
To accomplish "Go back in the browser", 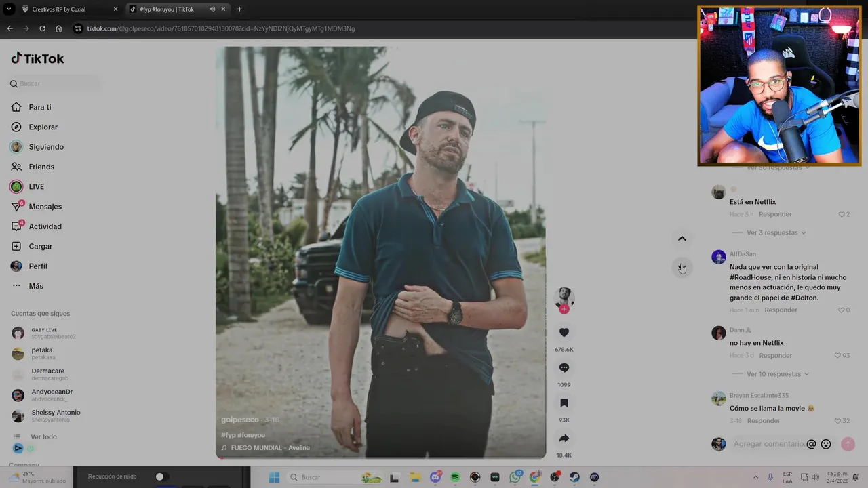I will point(9,28).
